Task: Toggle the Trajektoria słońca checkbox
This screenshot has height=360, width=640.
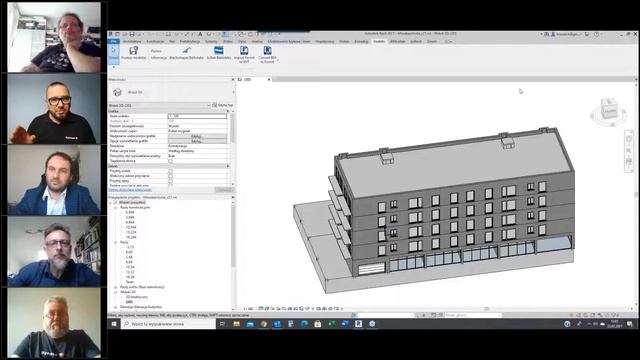Action: (171, 161)
